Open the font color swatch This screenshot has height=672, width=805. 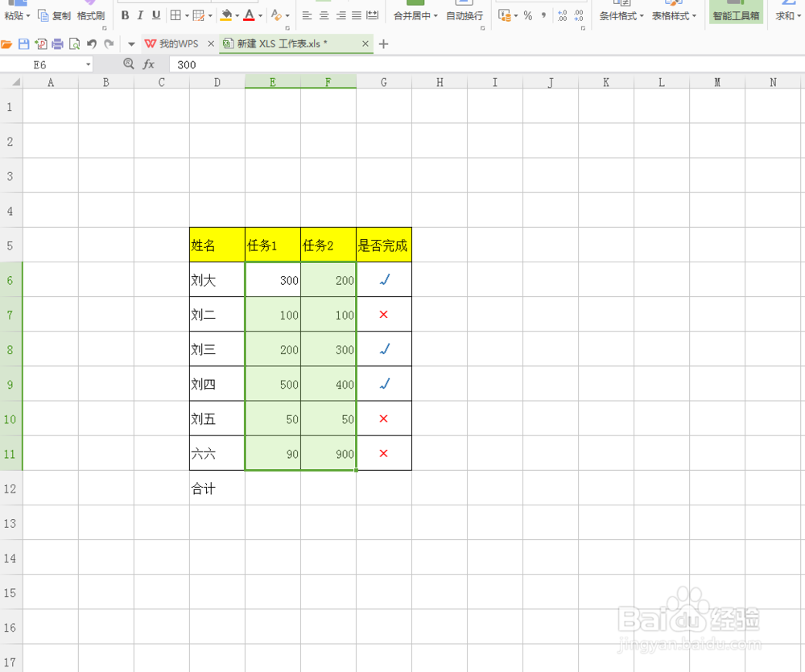click(x=249, y=15)
